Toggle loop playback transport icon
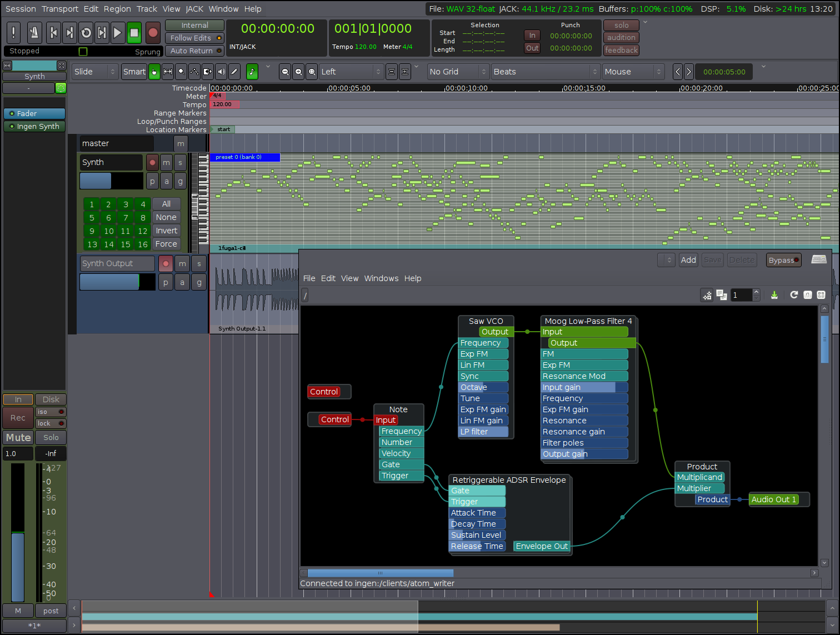This screenshot has height=635, width=840. [x=86, y=33]
